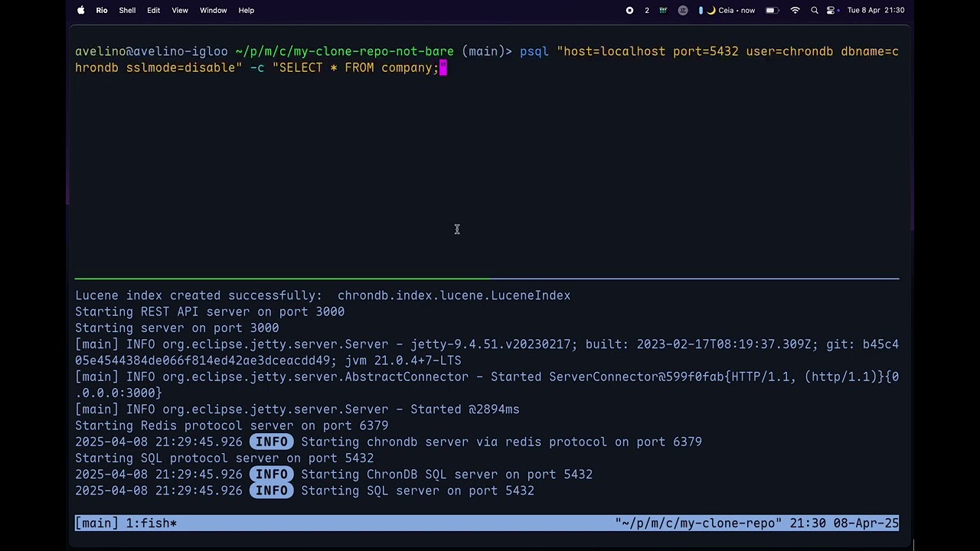
Task: Click the '(main)' git branch in prompt
Action: pos(483,51)
